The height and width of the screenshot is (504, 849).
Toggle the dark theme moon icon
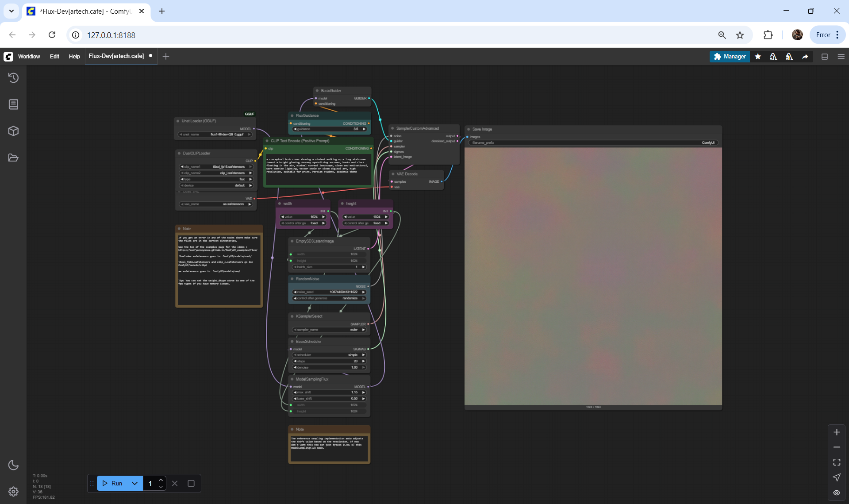point(13,465)
